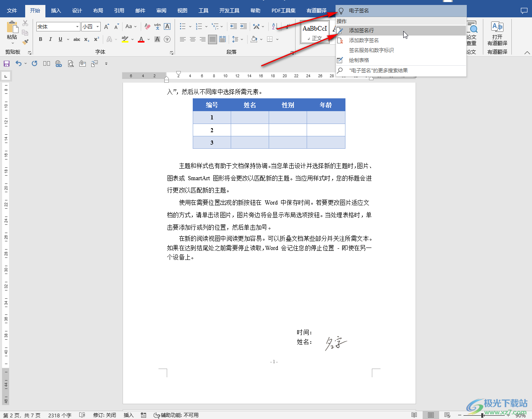Increase paragraph indent
The image size is (532, 419).
(244, 26)
